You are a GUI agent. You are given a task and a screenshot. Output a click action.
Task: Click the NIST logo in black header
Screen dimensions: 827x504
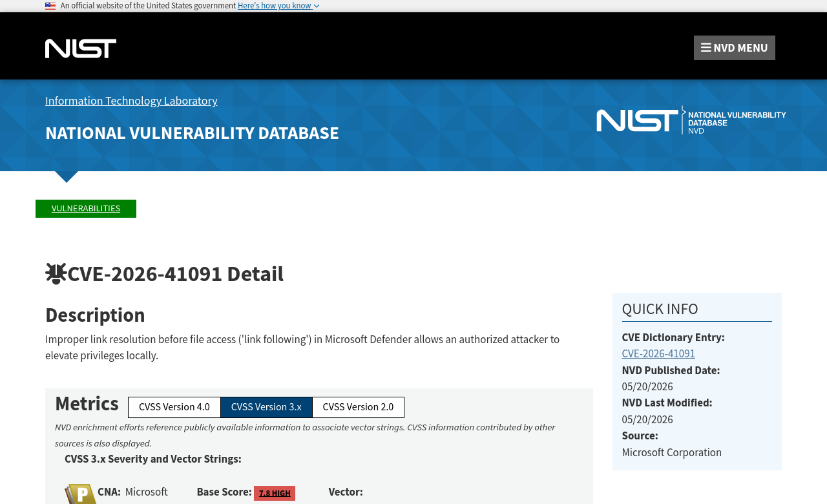[x=81, y=48]
